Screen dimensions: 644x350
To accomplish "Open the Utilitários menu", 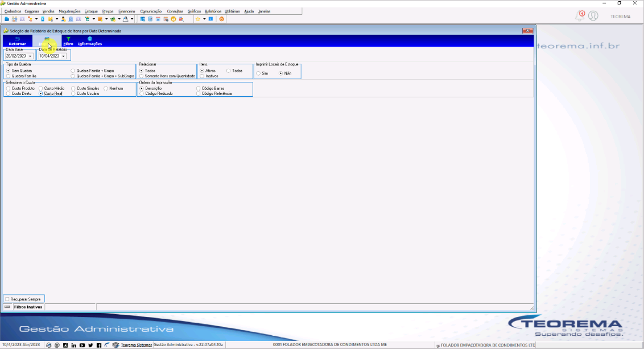I will tap(232, 11).
